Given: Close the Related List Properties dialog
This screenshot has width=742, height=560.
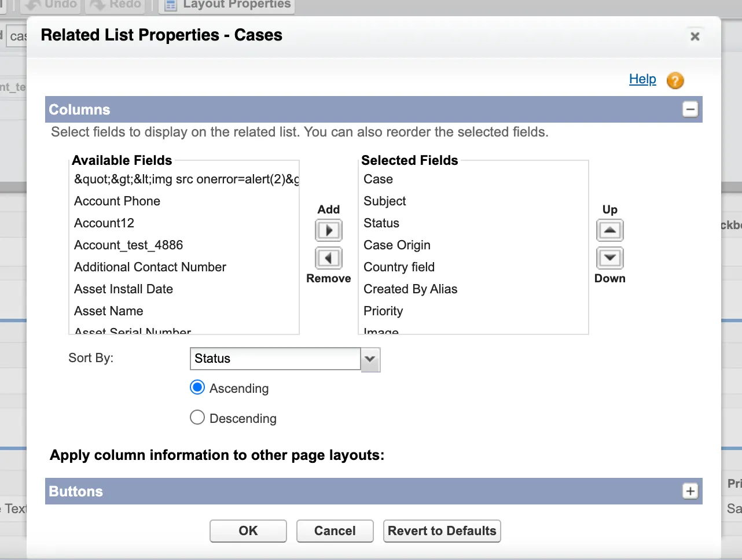Looking at the screenshot, I should coord(695,36).
